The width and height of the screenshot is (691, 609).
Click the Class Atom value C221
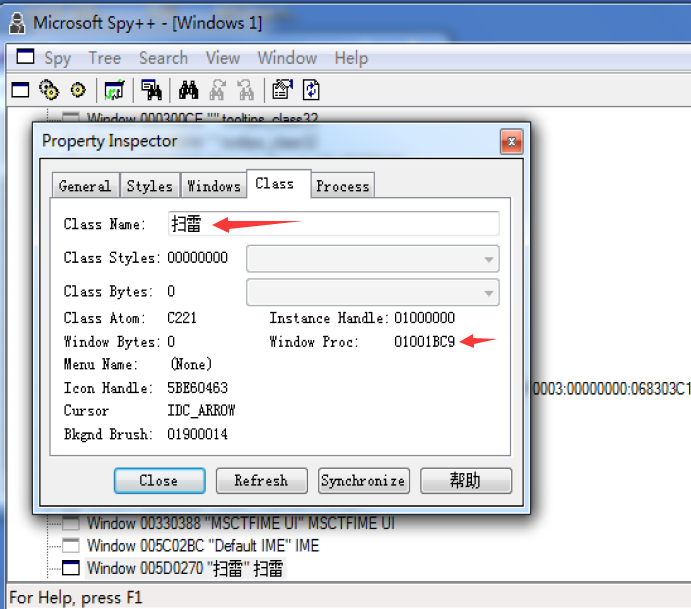182,318
